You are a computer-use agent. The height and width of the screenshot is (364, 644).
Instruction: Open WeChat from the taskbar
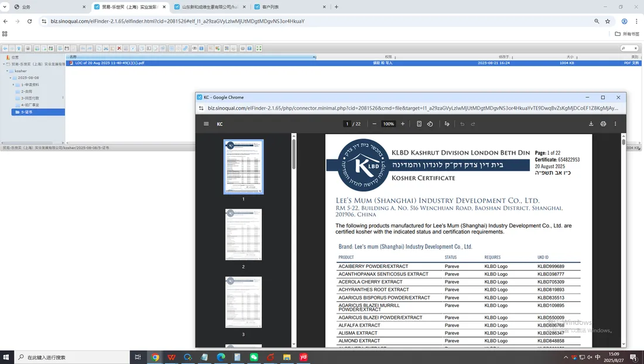pyautogui.click(x=254, y=357)
